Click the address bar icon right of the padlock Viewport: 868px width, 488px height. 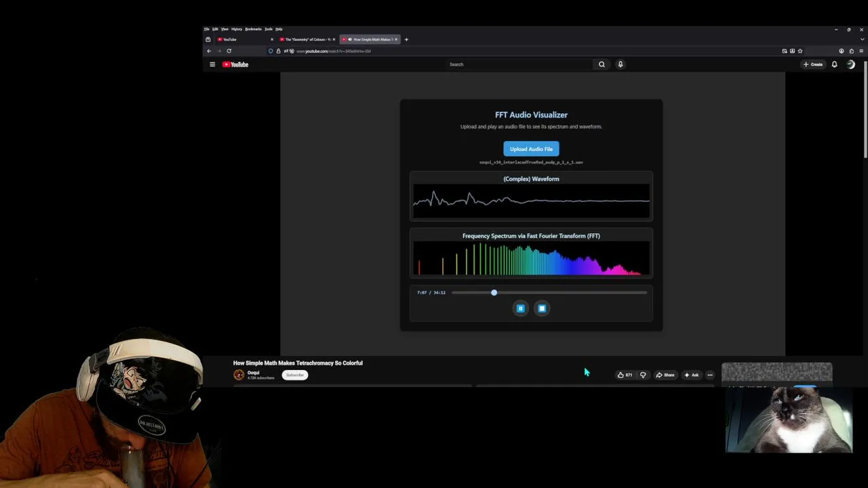tap(286, 51)
